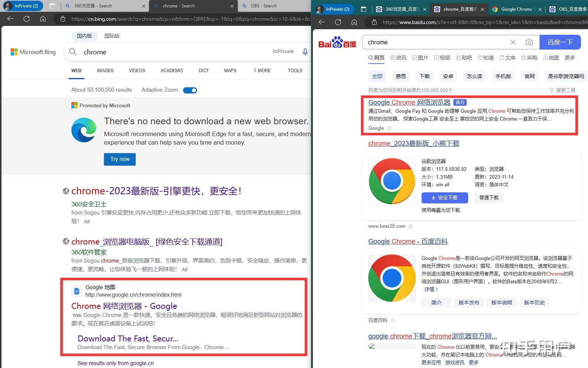Open Bing DICT tab
Screen dimensions: 588x368
click(x=203, y=70)
